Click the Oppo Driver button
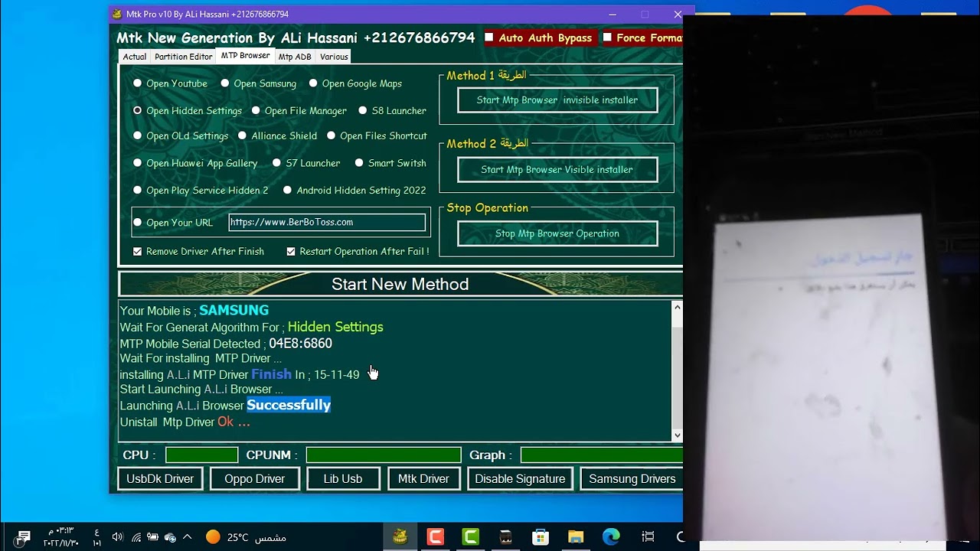 pyautogui.click(x=255, y=479)
